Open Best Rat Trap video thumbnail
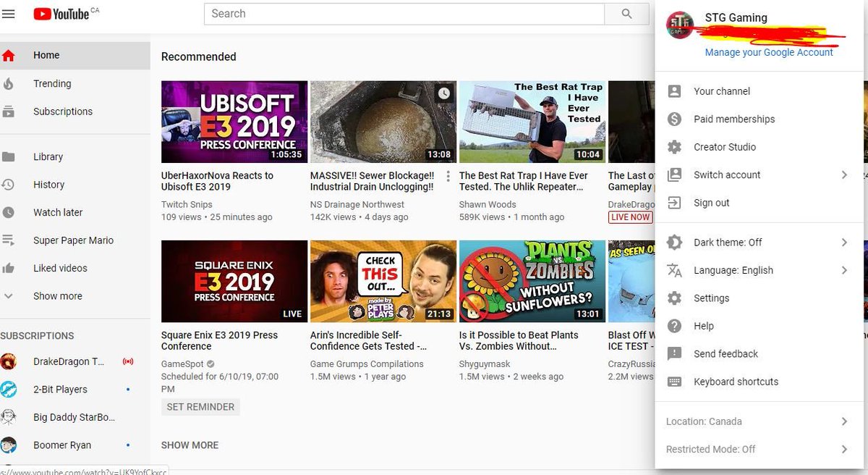 (x=532, y=122)
